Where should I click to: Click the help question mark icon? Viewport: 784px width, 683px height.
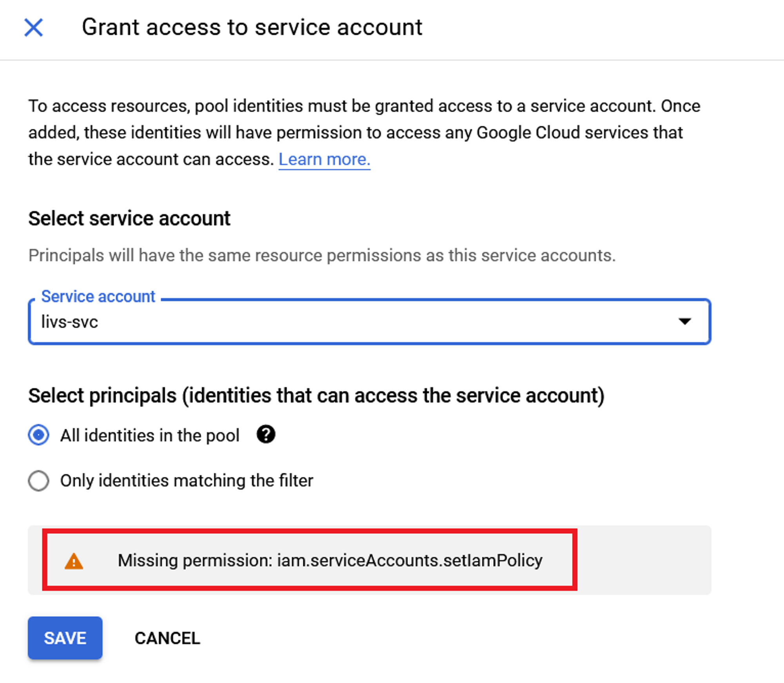click(x=266, y=434)
